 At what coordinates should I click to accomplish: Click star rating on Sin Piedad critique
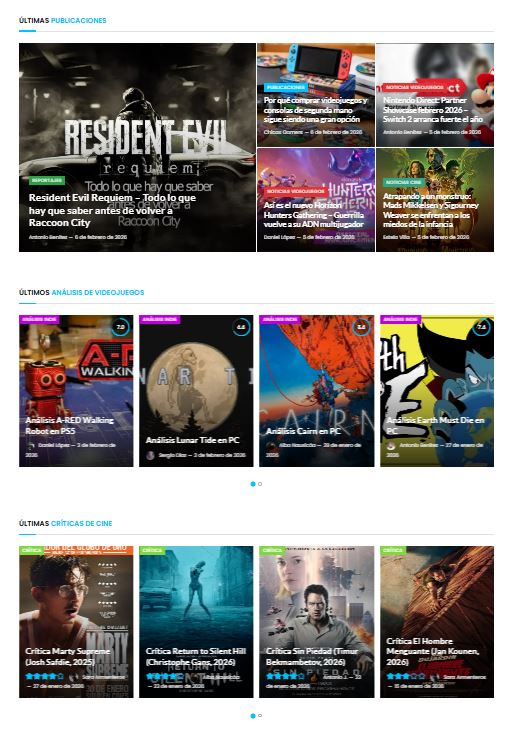tap(283, 676)
